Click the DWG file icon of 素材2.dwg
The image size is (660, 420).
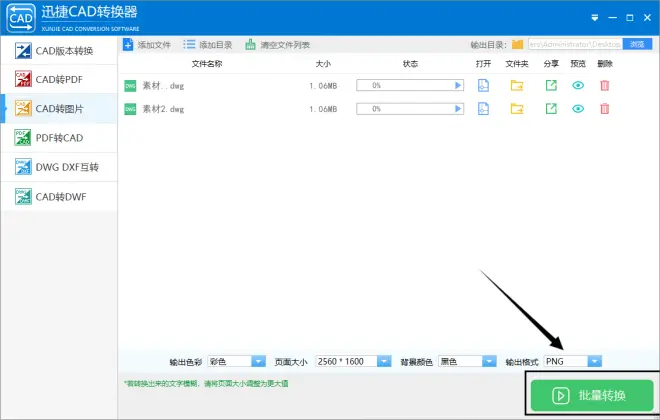pyautogui.click(x=130, y=109)
